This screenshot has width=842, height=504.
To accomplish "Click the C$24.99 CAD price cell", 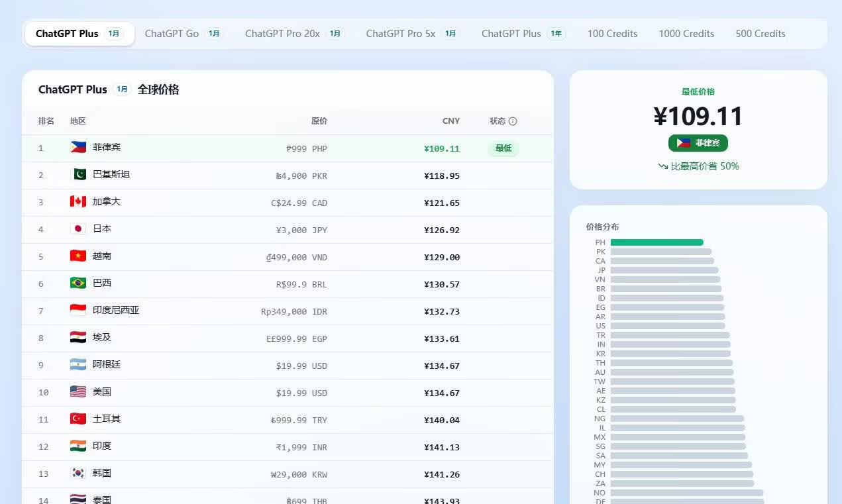I will pos(299,203).
